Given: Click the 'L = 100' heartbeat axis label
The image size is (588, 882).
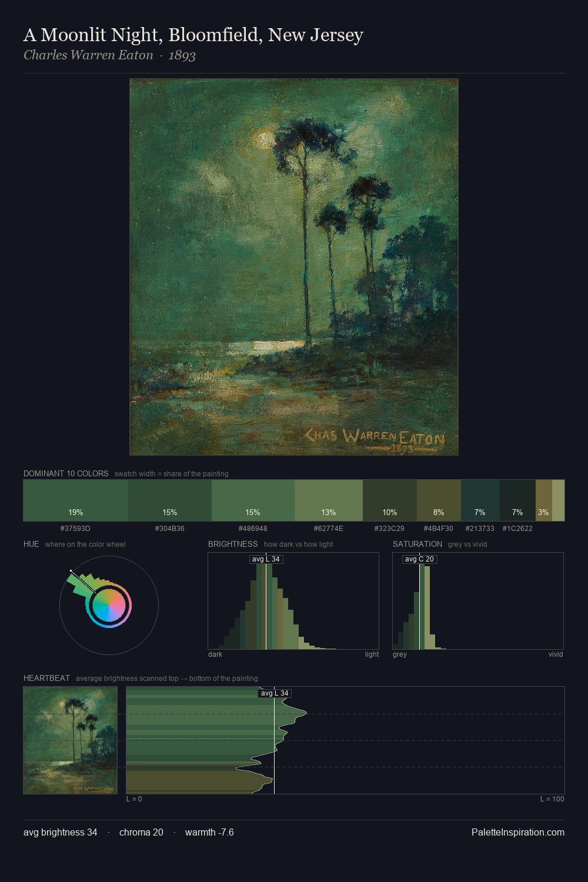Looking at the screenshot, I should 552,799.
